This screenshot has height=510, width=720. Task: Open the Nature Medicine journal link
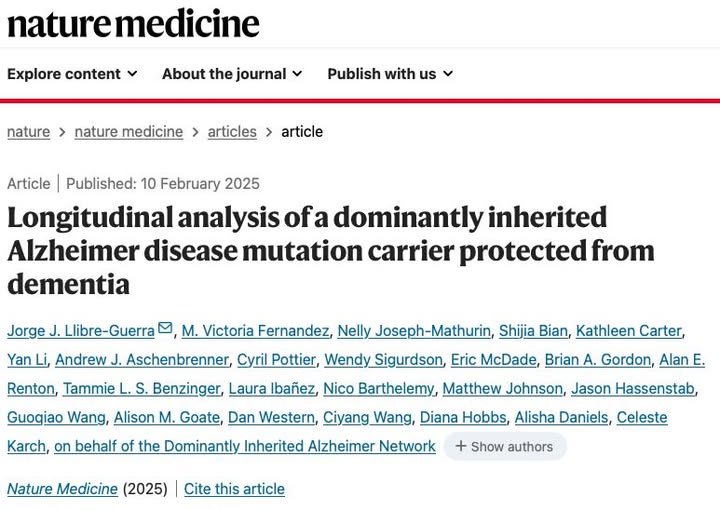[x=62, y=489]
